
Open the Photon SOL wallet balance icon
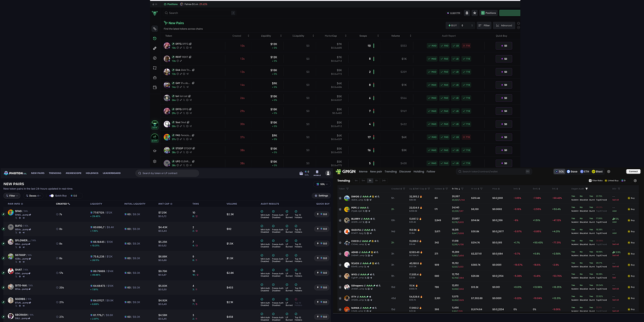pos(301,173)
